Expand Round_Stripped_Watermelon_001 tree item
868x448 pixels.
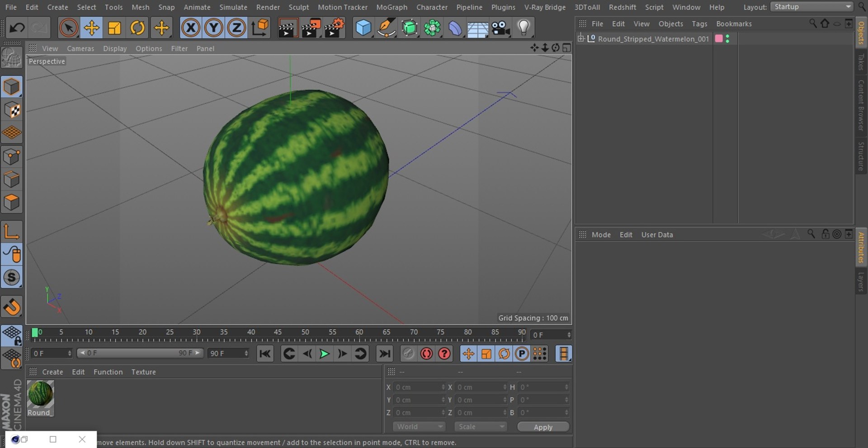pyautogui.click(x=581, y=38)
